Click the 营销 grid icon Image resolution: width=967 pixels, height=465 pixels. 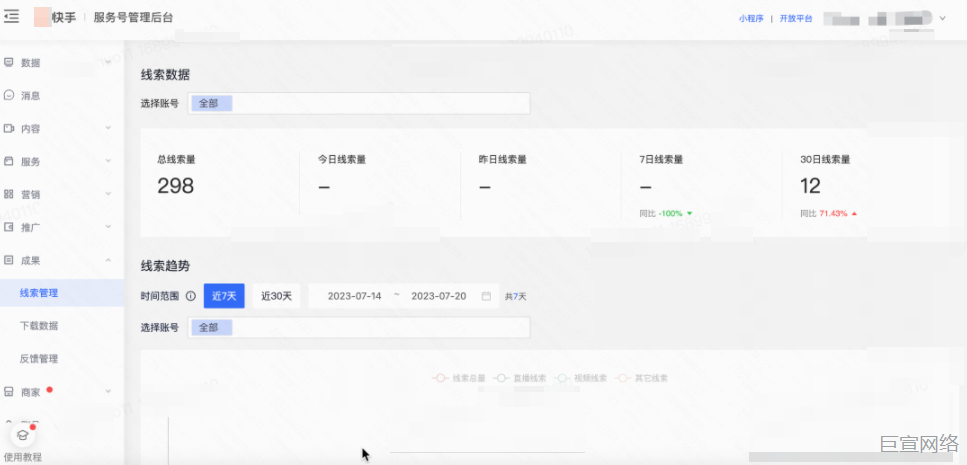(9, 194)
